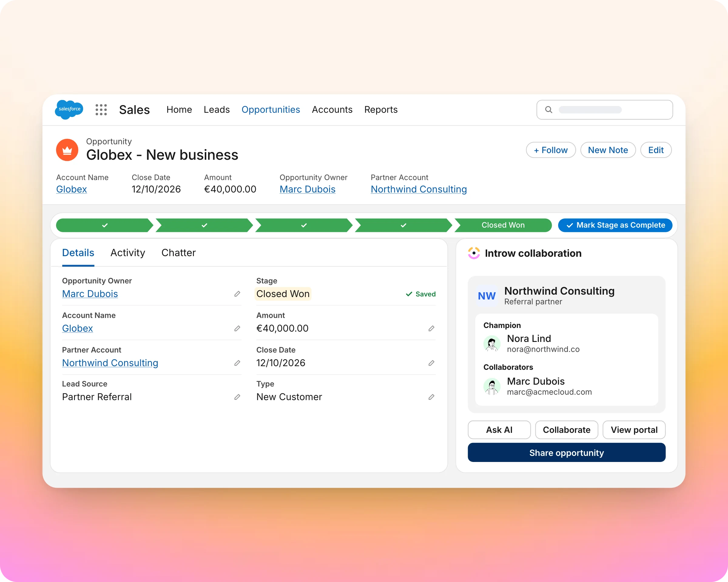Select the second completed stage in path

204,225
